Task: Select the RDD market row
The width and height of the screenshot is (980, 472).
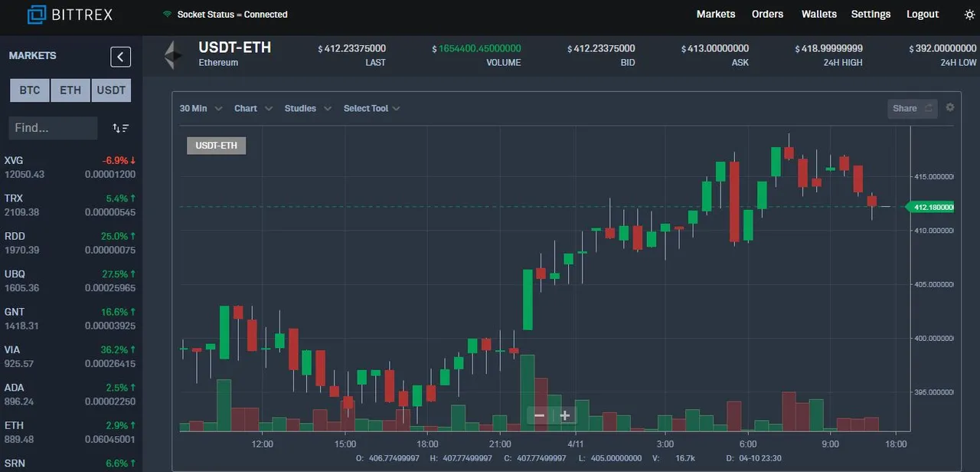Action: click(x=70, y=243)
